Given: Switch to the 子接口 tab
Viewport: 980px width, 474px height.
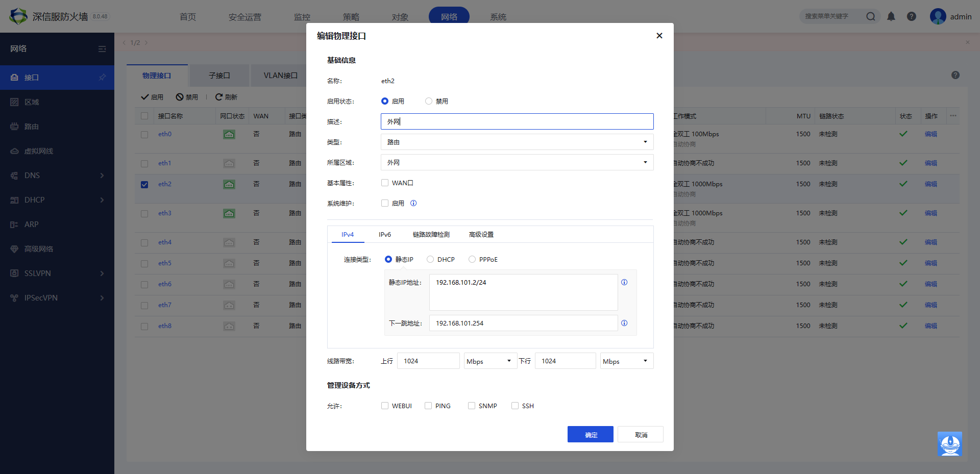Looking at the screenshot, I should [219, 76].
